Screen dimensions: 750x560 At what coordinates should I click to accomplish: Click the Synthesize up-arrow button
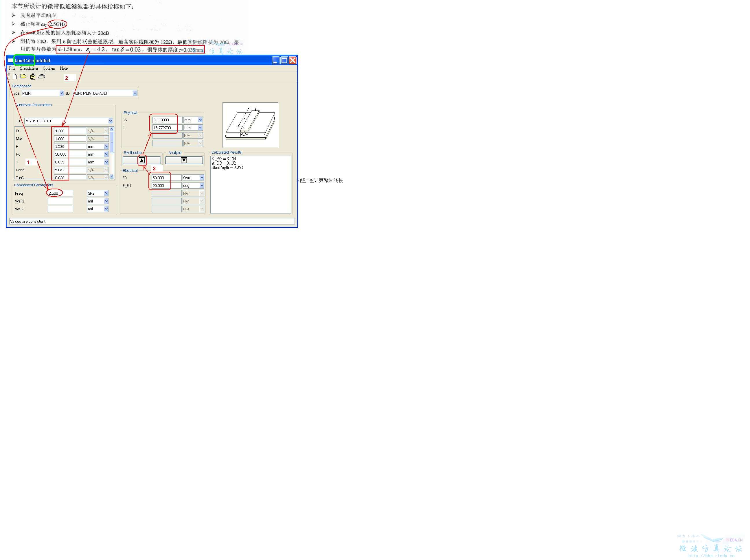(142, 160)
